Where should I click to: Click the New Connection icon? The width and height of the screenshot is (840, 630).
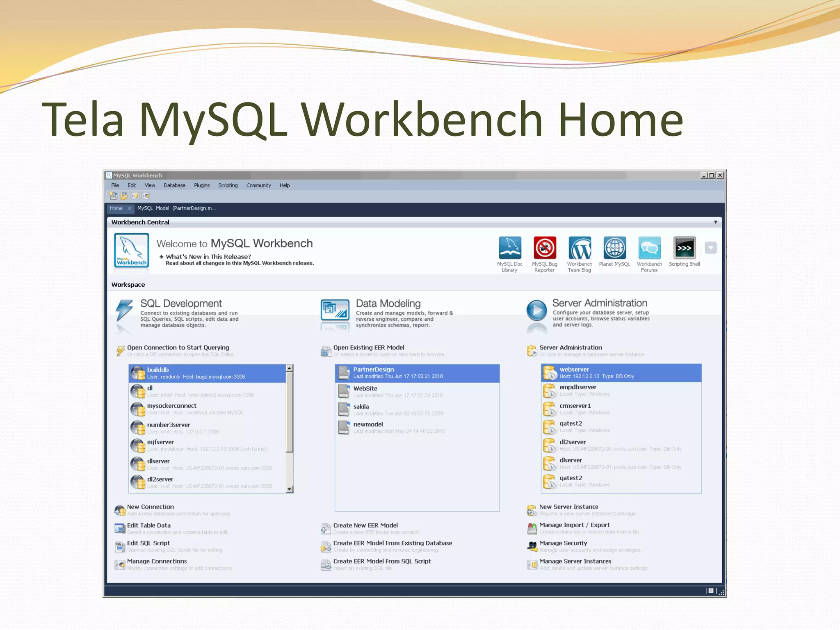[120, 510]
